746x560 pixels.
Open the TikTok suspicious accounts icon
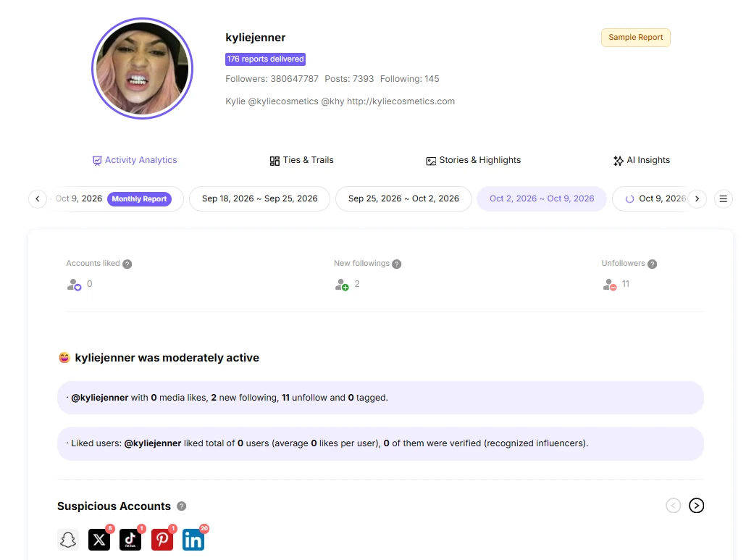click(x=130, y=540)
